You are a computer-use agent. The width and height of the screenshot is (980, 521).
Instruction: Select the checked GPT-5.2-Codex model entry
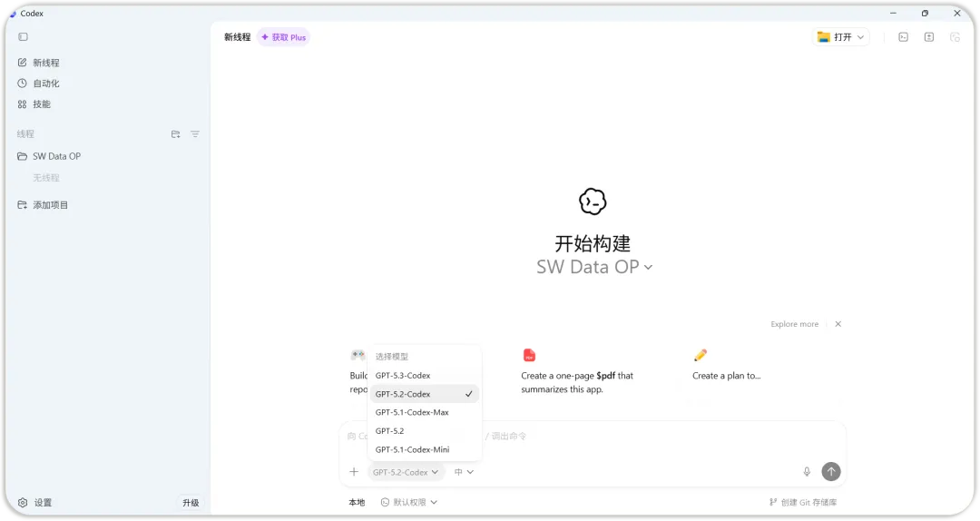tap(425, 394)
